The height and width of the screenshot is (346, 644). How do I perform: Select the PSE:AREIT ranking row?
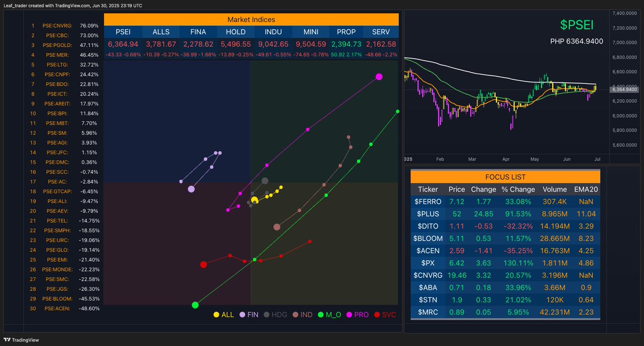coord(64,104)
